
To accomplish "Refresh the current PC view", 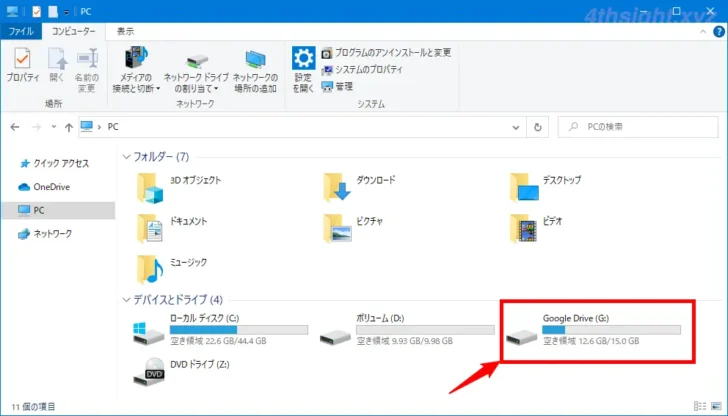I will click(538, 127).
